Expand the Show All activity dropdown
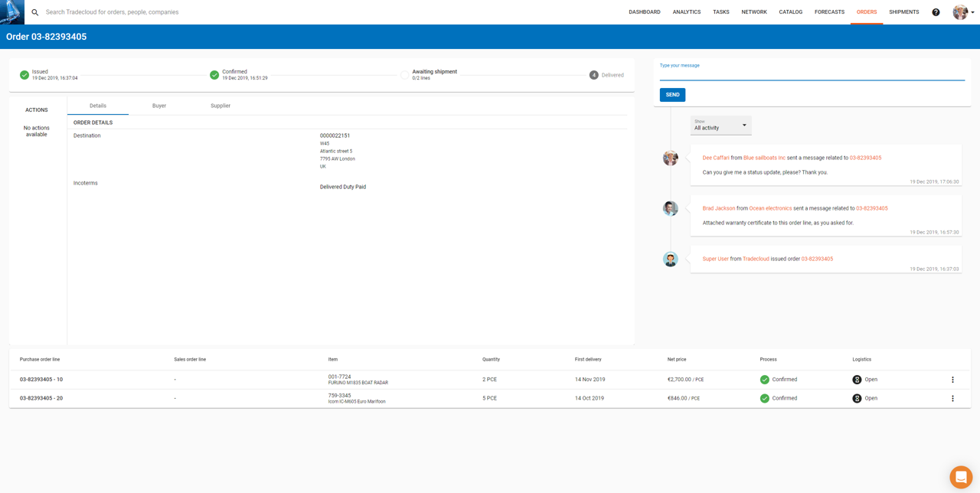980x493 pixels. coord(720,125)
